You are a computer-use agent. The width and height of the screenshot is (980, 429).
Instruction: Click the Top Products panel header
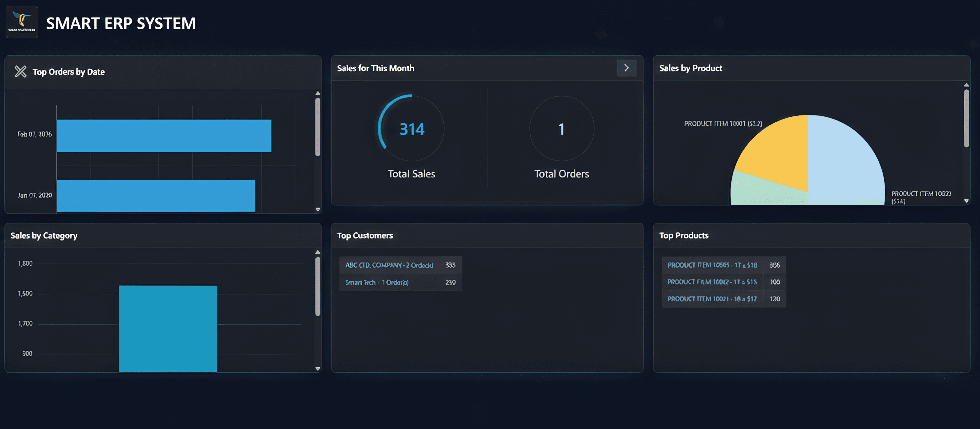tap(684, 235)
